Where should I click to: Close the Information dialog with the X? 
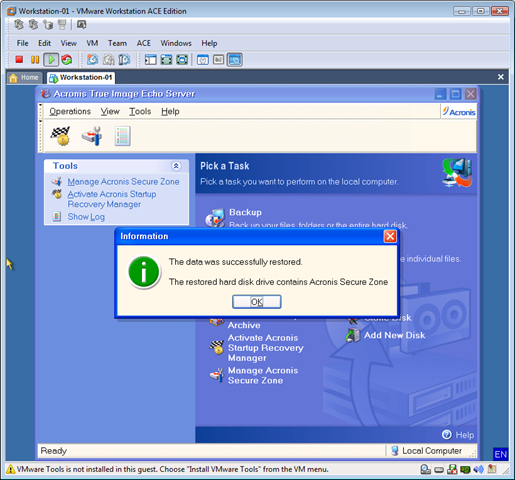click(390, 236)
